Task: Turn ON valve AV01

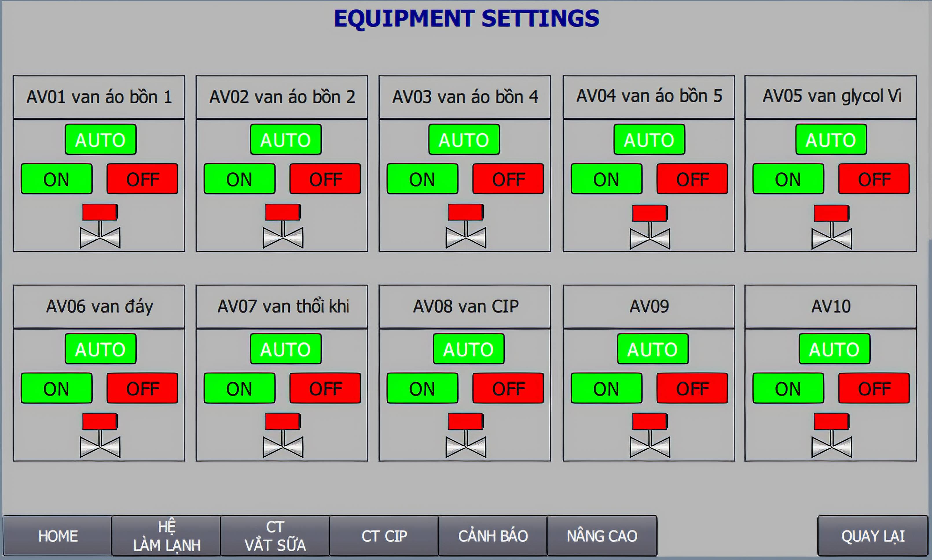Action: tap(57, 179)
